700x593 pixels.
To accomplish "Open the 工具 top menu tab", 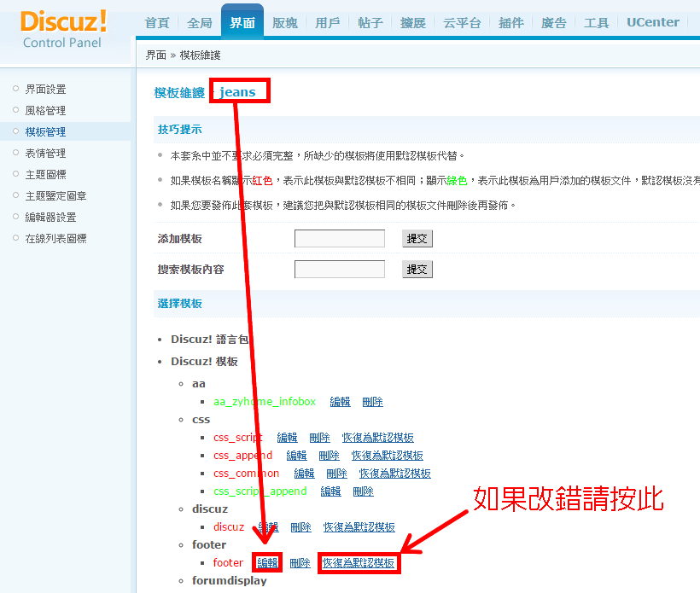I will pyautogui.click(x=597, y=22).
